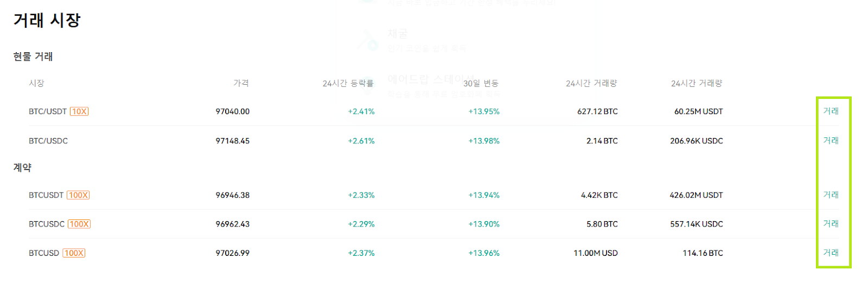Click the 30일 변동 column header
Image resolution: width=868 pixels, height=289 pixels.
tap(481, 83)
